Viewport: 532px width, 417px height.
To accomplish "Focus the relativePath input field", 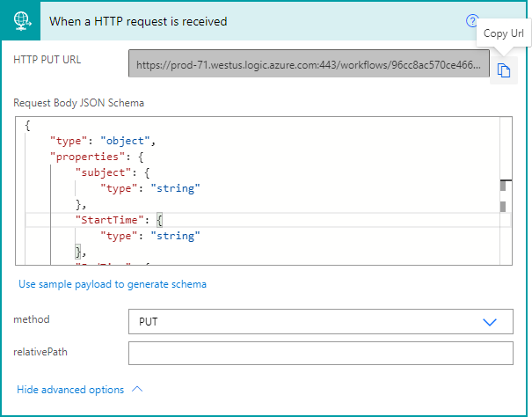I will pyautogui.click(x=321, y=353).
